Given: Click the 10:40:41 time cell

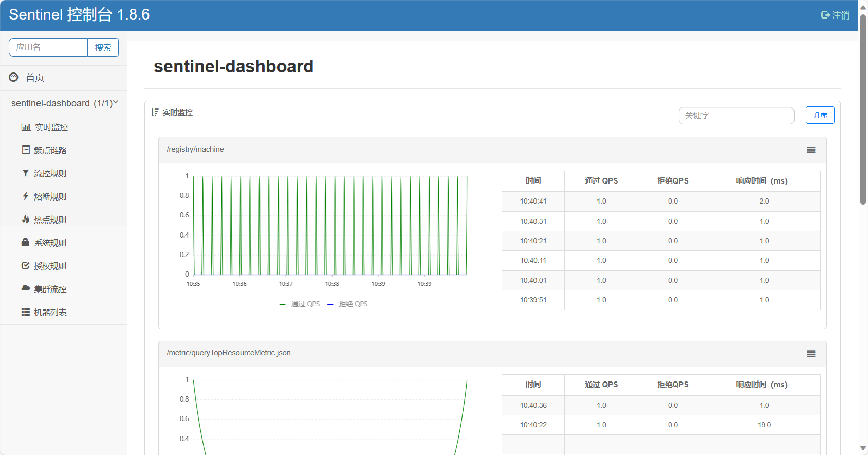Looking at the screenshot, I should click(x=533, y=201).
